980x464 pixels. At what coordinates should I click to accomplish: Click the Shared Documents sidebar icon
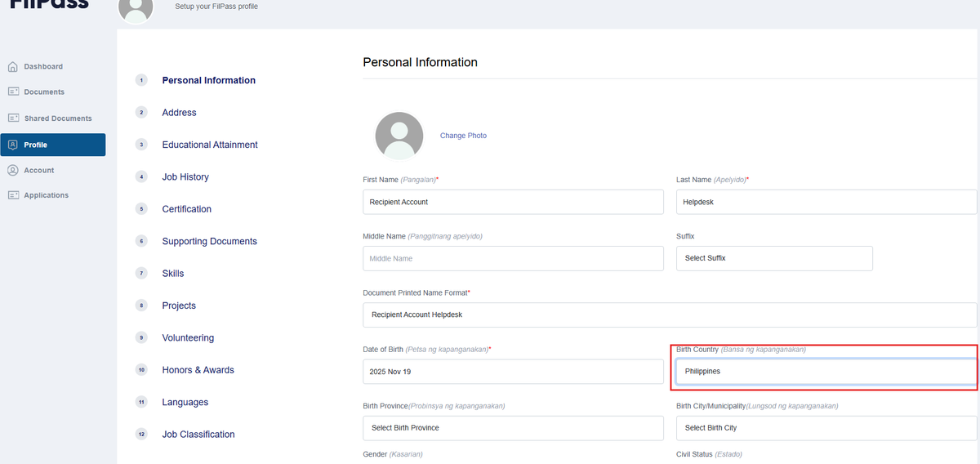click(x=12, y=118)
